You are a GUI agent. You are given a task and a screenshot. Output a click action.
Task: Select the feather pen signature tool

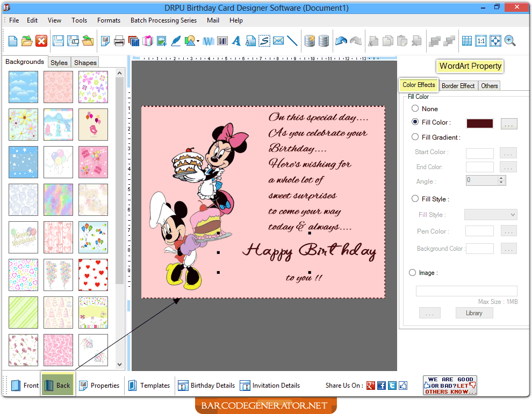(175, 41)
